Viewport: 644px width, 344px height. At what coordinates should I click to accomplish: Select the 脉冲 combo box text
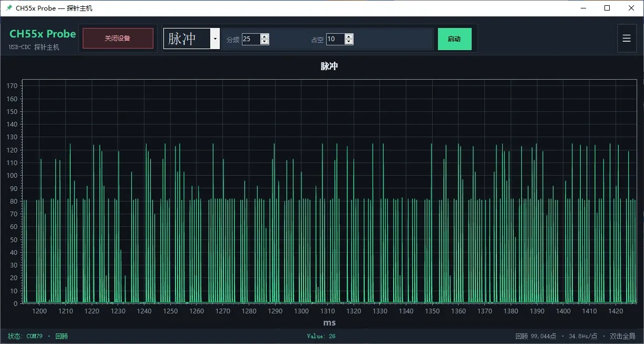182,39
